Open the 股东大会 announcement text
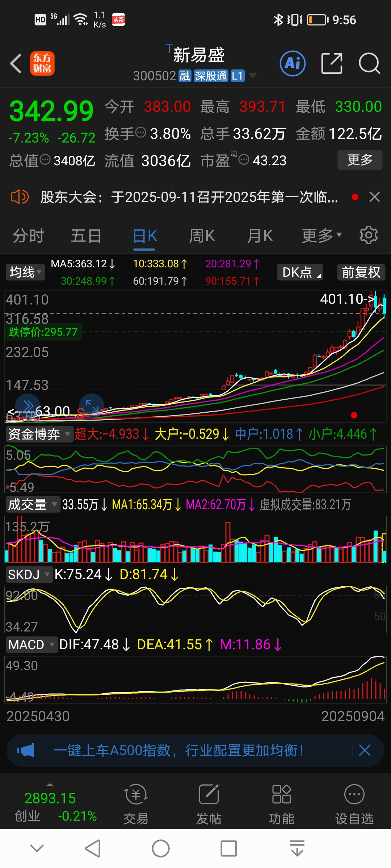Screen dimensions: 391x868 click(x=189, y=197)
